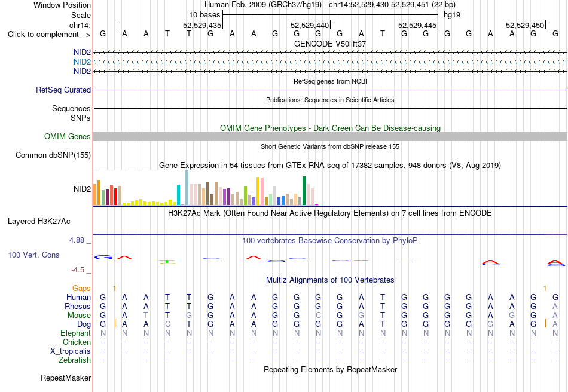Open the Common dbSNP(155) track label

pos(53,155)
